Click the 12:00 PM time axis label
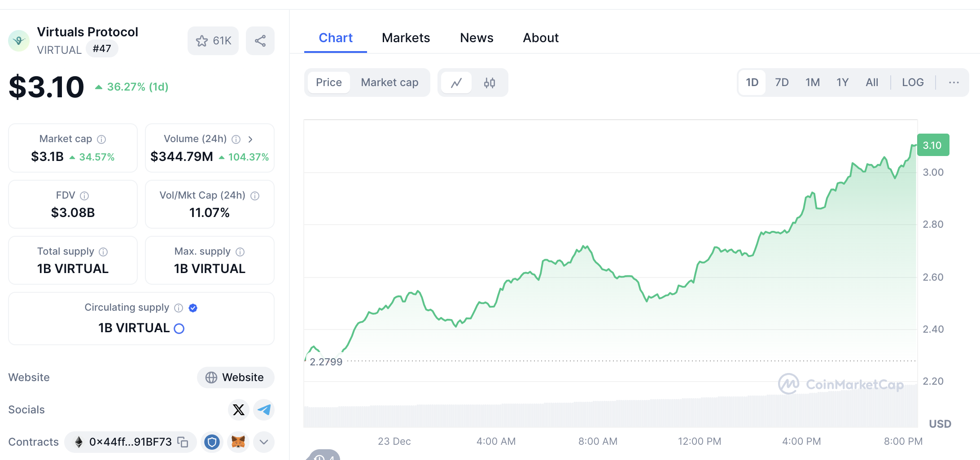Viewport: 980px width, 460px height. 700,442
